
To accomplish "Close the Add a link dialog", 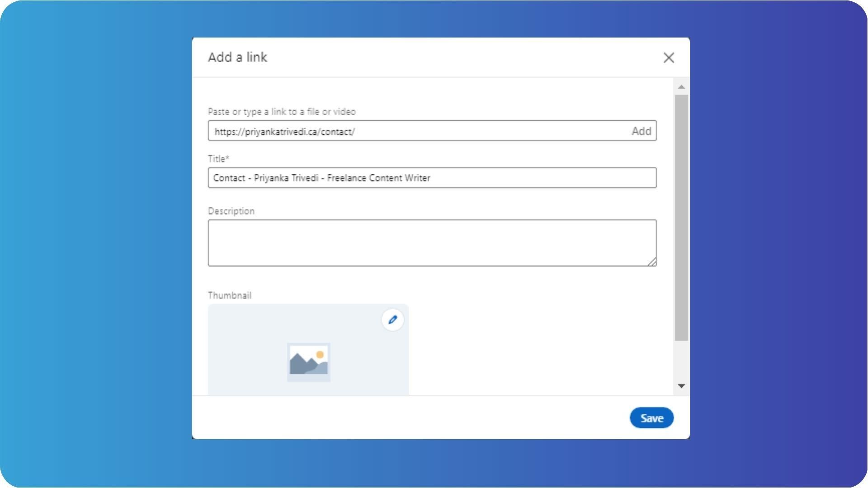I will pyautogui.click(x=669, y=57).
